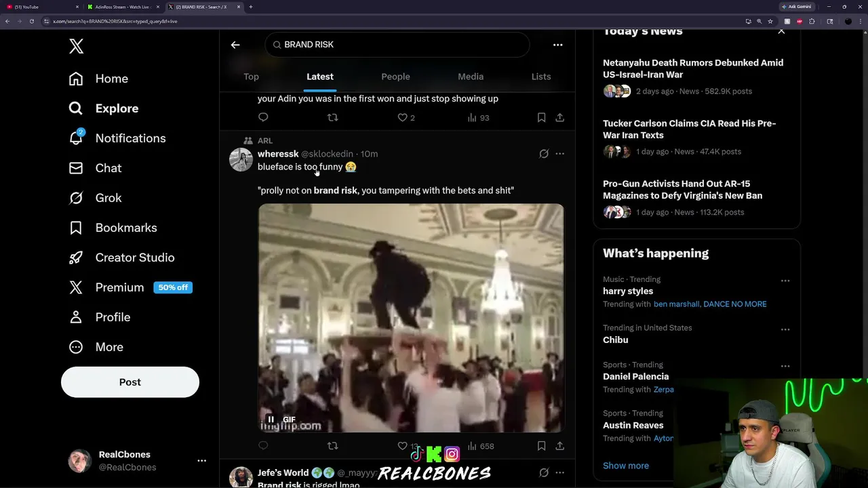868x488 pixels.
Task: Open the Daniel Palencia trend
Action: (x=635, y=377)
